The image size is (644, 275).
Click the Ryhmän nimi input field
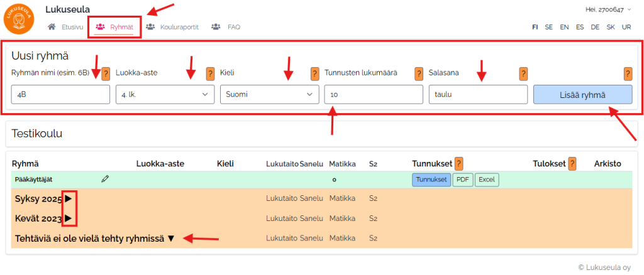(x=60, y=95)
